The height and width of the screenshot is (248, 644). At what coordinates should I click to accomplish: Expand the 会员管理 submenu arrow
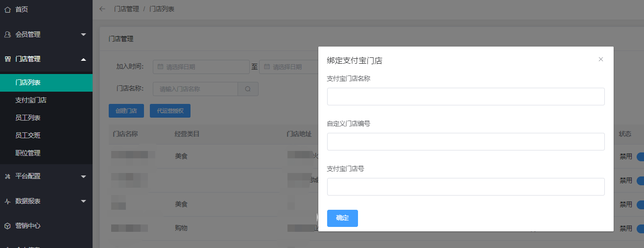coord(83,34)
